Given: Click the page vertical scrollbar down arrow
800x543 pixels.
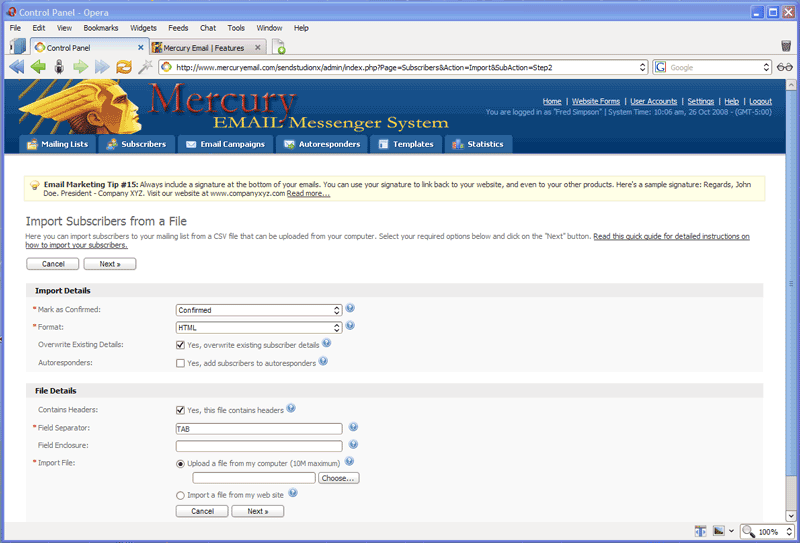Looking at the screenshot, I should coord(791,516).
